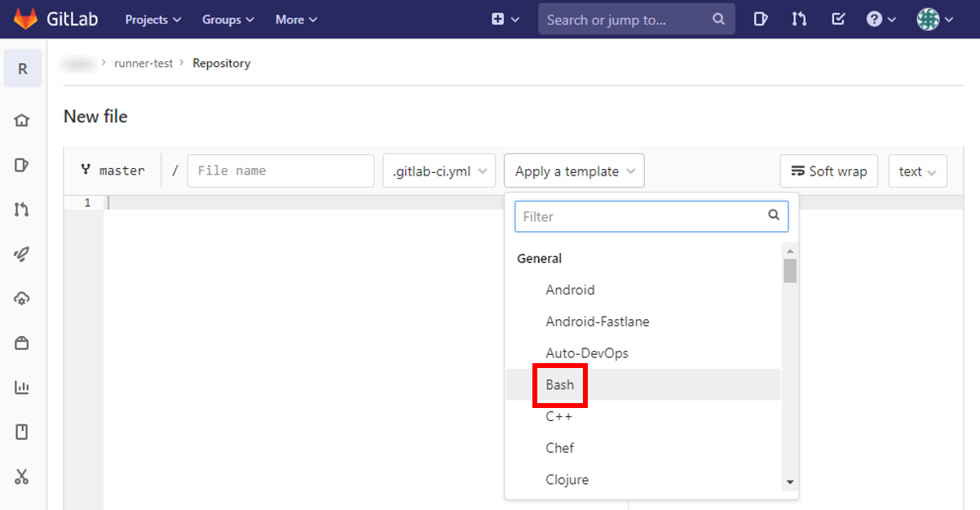Open the More menu in the navbar
This screenshot has height=510, width=980.
pyautogui.click(x=295, y=19)
